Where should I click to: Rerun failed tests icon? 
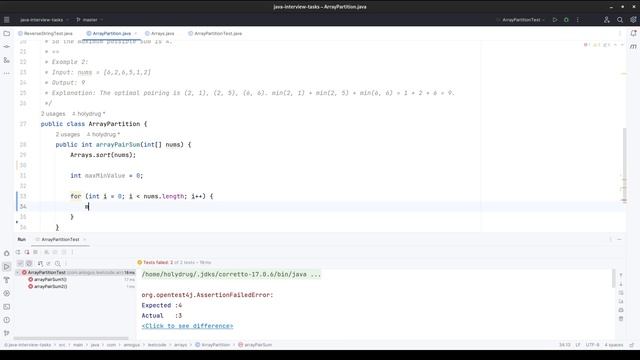point(27,252)
